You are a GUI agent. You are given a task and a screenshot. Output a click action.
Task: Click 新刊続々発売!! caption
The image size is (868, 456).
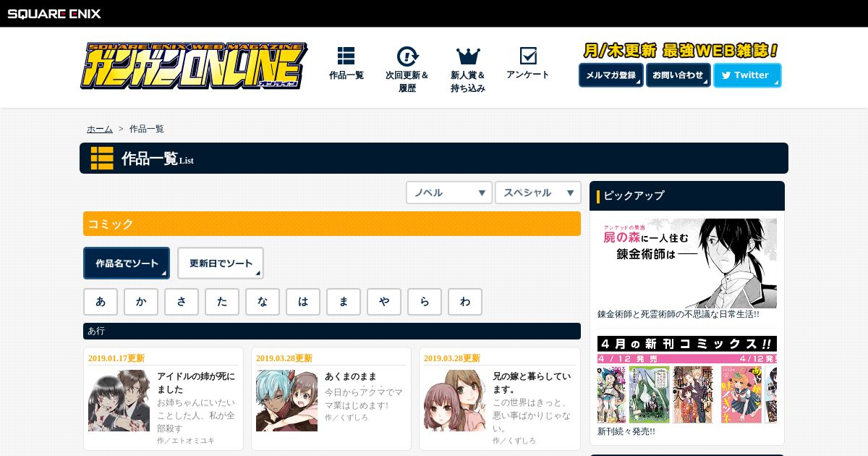[x=626, y=431]
